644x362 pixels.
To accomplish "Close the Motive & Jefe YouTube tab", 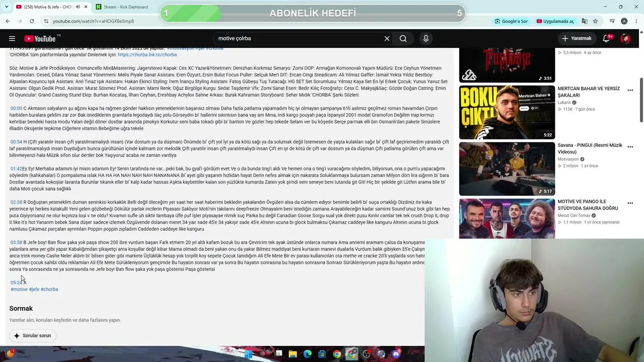I will pos(86,7).
